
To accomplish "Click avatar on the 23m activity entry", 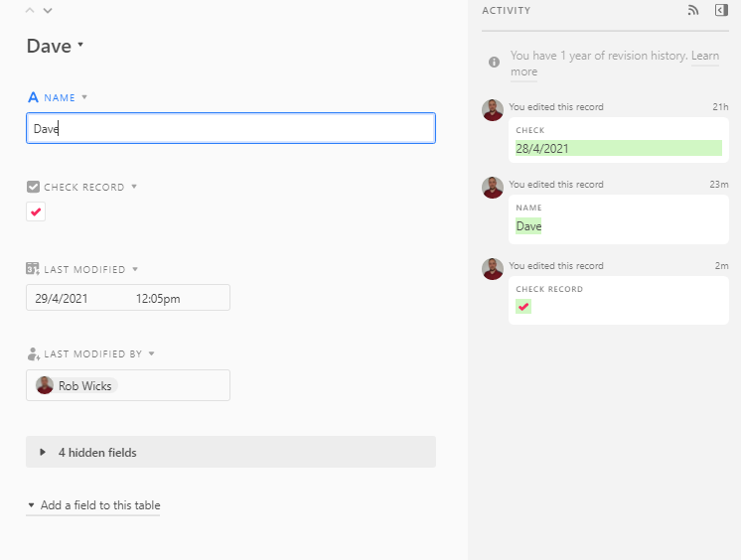I will [x=493, y=188].
